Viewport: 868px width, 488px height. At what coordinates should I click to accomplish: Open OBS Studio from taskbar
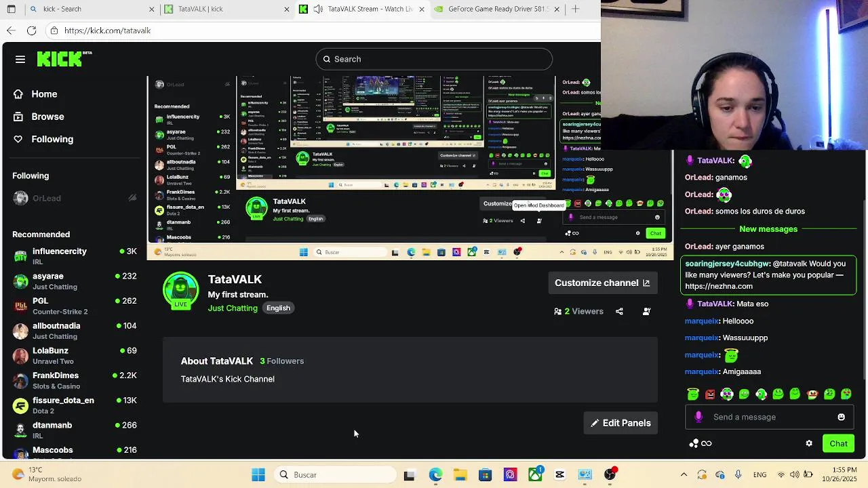point(610,474)
